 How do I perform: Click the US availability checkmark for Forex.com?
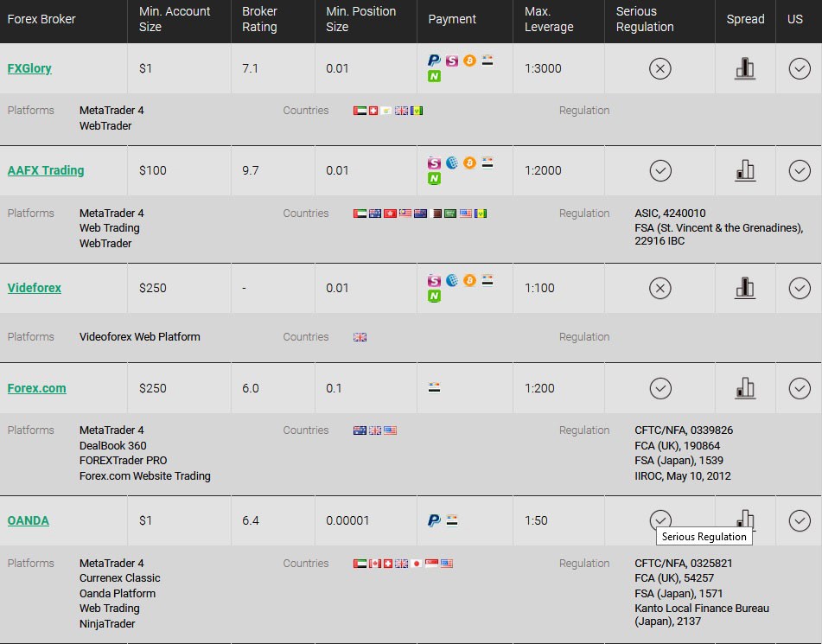pyautogui.click(x=800, y=388)
